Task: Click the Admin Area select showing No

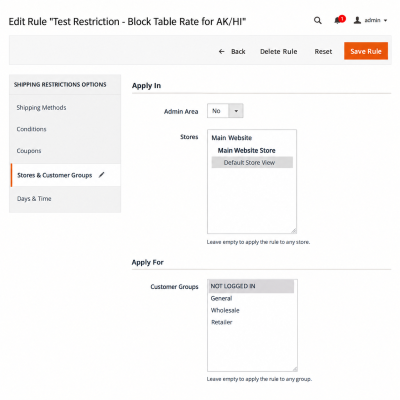Action: (225, 111)
